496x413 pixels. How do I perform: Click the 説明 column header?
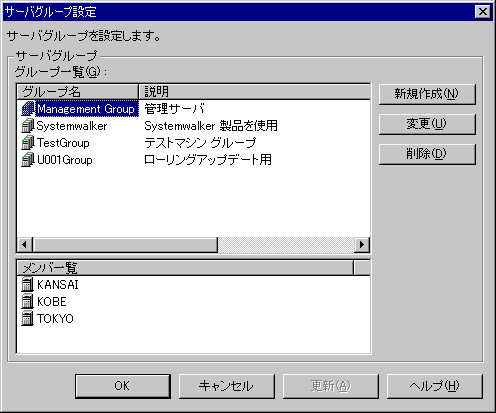pyautogui.click(x=254, y=91)
